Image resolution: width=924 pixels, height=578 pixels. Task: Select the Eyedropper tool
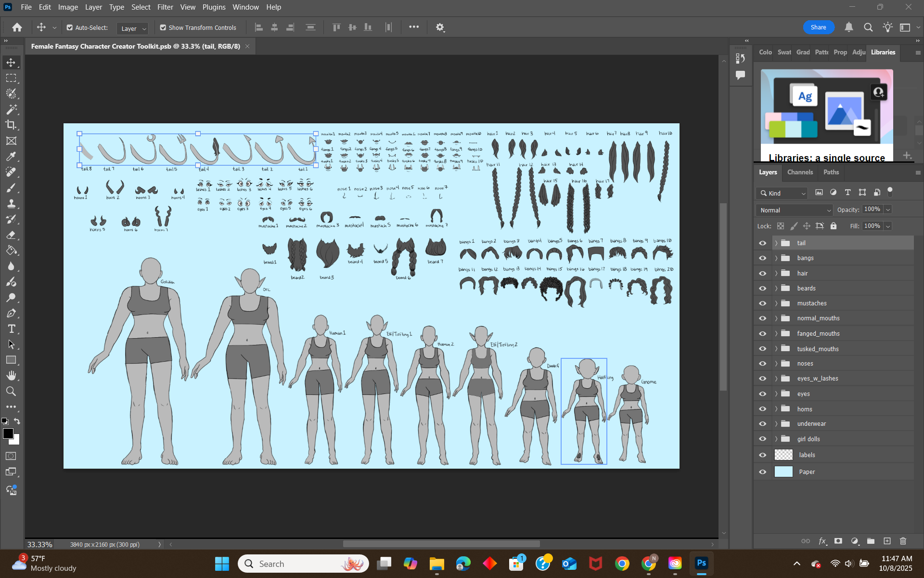coord(11,156)
